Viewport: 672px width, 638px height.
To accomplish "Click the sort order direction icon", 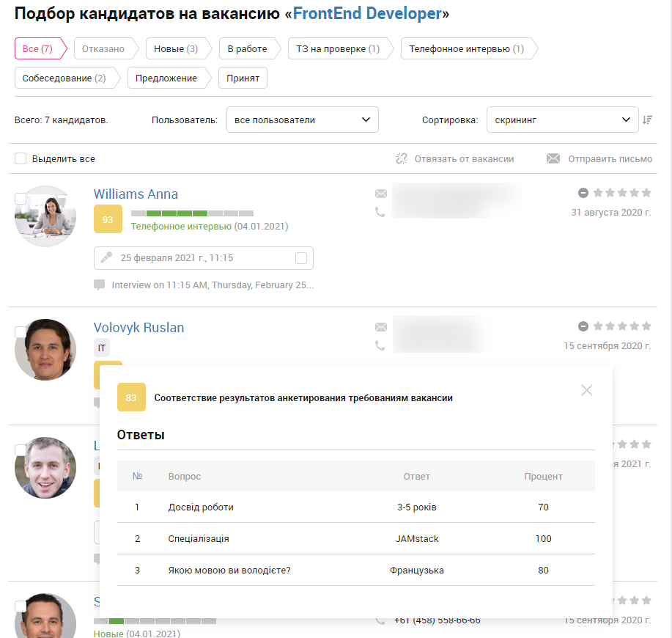I will 647,120.
